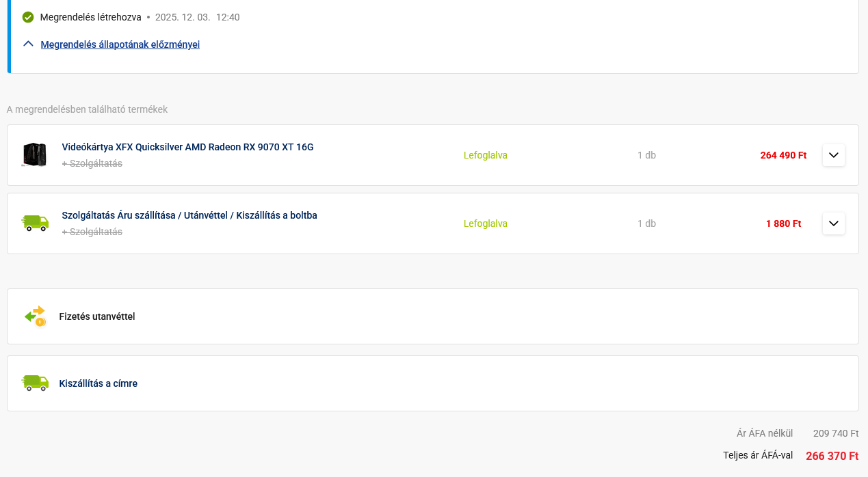Open the Megrendelés állapotának előzményei link
This screenshot has width=868, height=477.
pyautogui.click(x=120, y=44)
